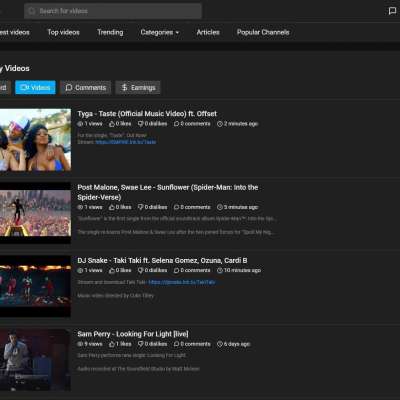Open the Articles page
The image size is (400, 400).
point(208,32)
